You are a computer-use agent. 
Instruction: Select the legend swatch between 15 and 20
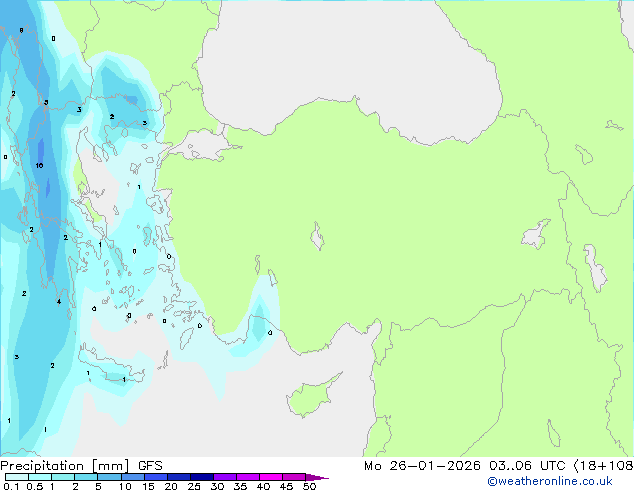point(156,477)
